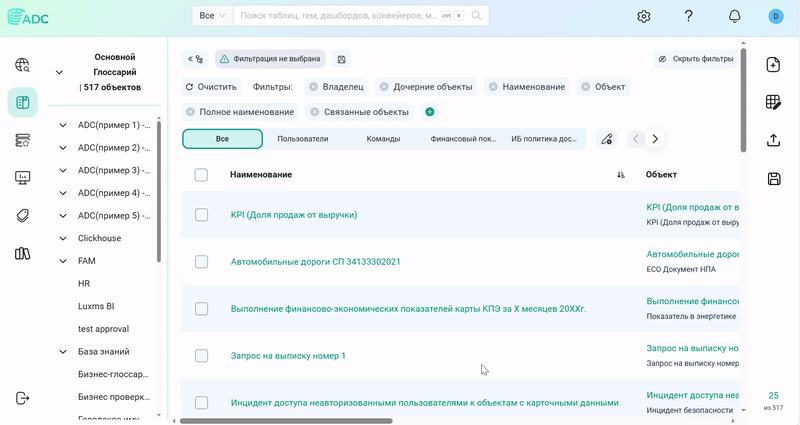The width and height of the screenshot is (800, 425).
Task: Check the Выполнение финансово-экономических показателей row
Action: [201, 309]
